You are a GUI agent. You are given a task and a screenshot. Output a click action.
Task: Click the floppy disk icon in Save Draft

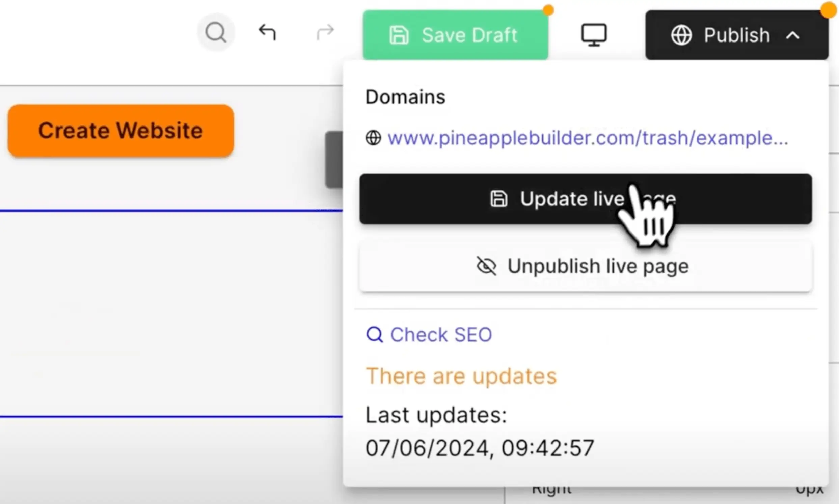pyautogui.click(x=399, y=35)
